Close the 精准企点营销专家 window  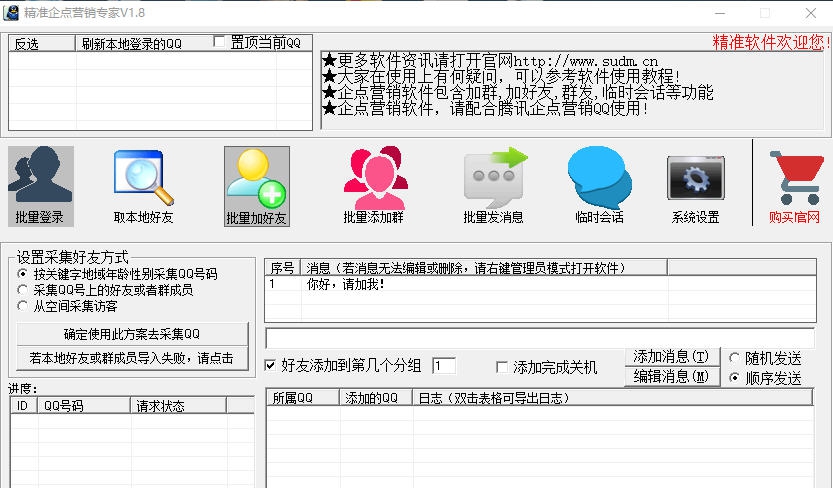tap(811, 13)
